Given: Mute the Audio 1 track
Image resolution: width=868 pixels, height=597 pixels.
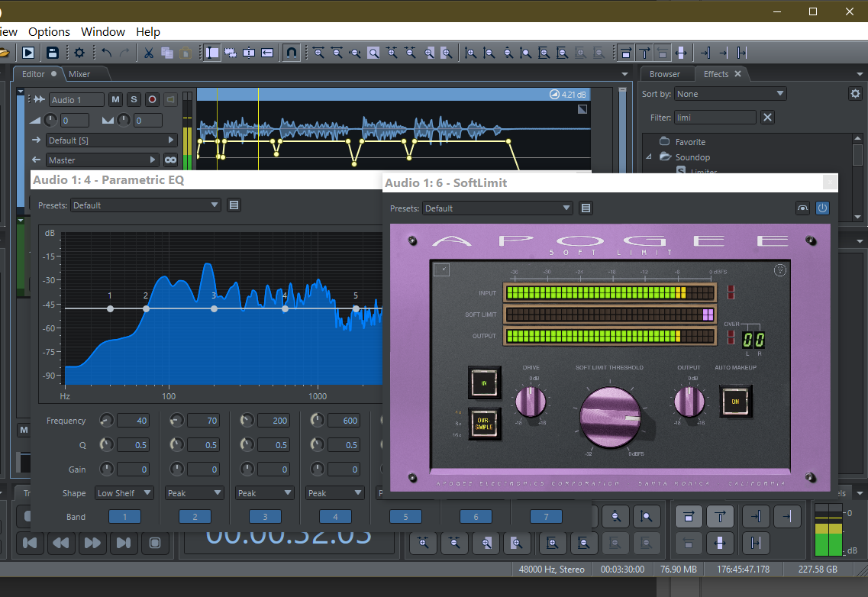Looking at the screenshot, I should pyautogui.click(x=115, y=100).
